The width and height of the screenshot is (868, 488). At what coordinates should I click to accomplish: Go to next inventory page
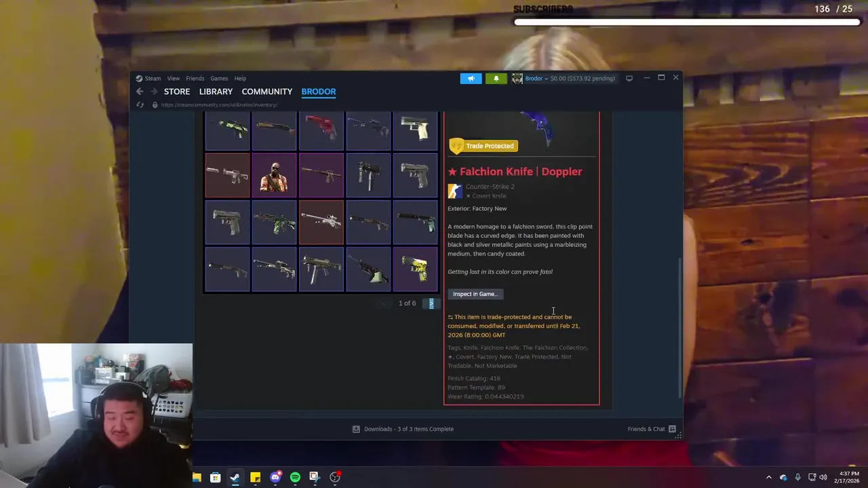pos(431,303)
